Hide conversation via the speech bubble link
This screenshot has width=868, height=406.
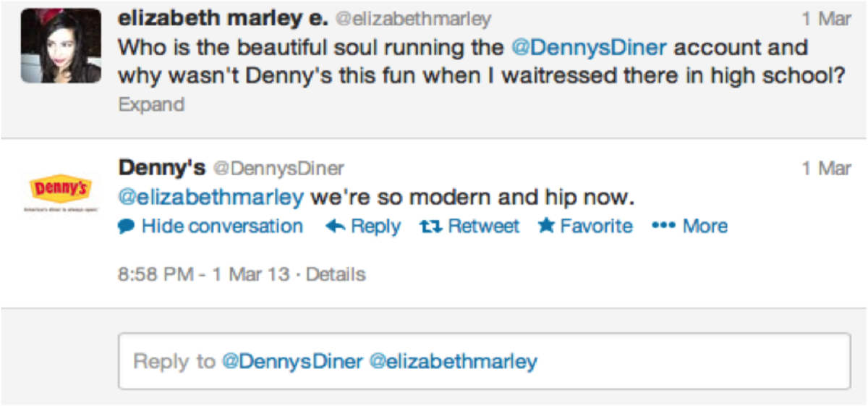click(x=210, y=227)
